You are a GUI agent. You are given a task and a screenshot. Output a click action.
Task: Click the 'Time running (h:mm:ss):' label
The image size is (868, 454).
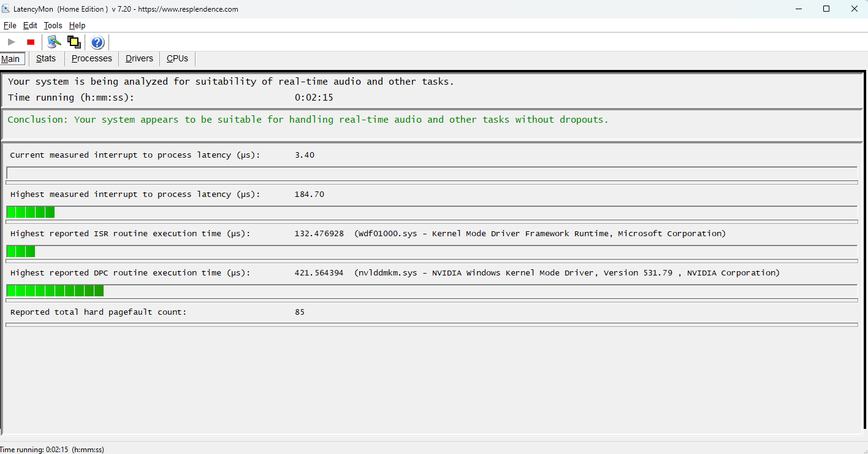point(71,98)
